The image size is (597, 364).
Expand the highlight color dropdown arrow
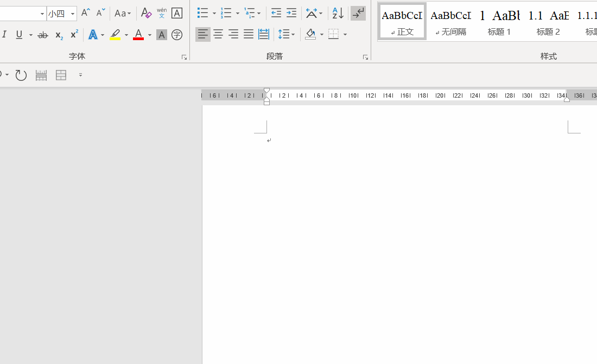tap(126, 35)
